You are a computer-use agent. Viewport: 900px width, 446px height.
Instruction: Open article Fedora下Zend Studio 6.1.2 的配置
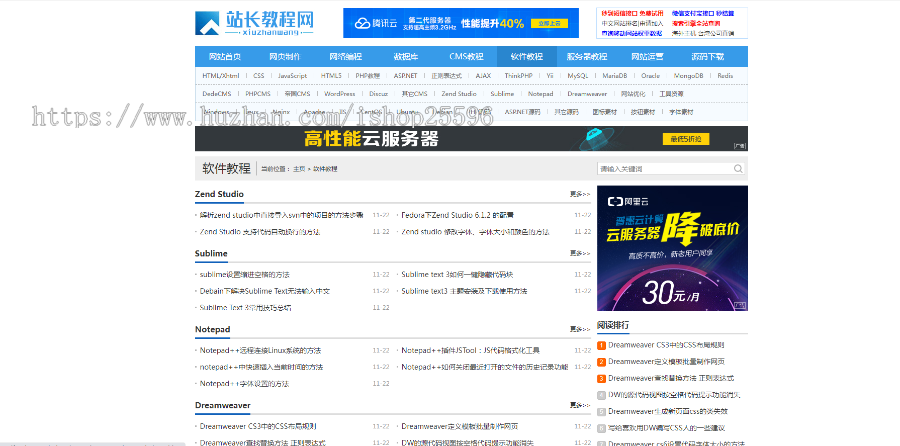tap(457, 215)
